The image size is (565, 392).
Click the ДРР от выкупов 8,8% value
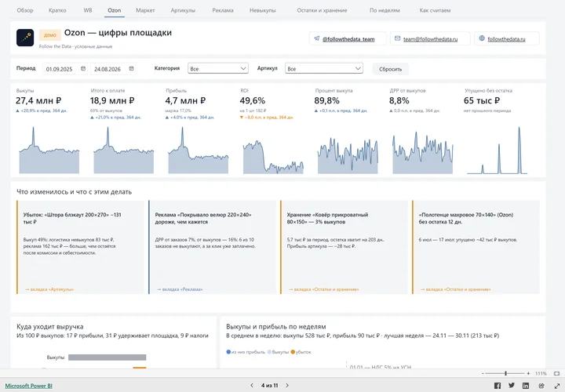click(399, 100)
